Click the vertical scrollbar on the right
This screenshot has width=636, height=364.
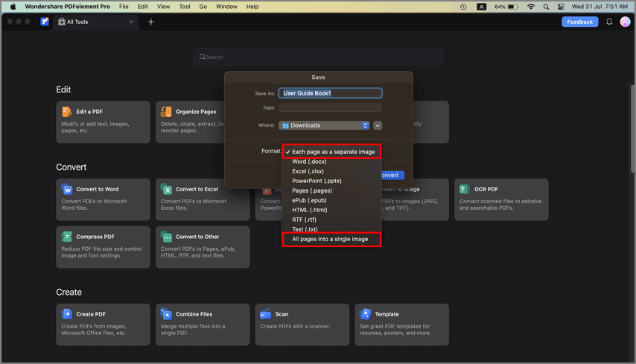click(x=632, y=129)
